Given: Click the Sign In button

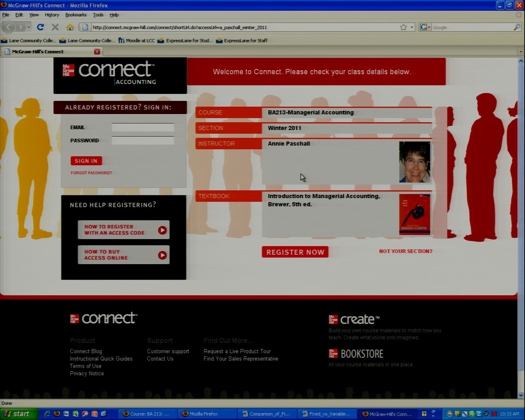Looking at the screenshot, I should pyautogui.click(x=86, y=161).
